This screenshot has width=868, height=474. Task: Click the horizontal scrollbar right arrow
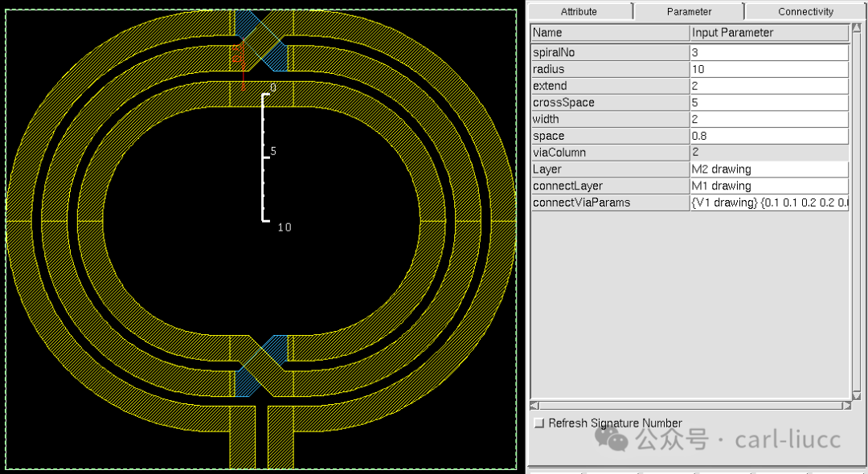[x=846, y=406]
